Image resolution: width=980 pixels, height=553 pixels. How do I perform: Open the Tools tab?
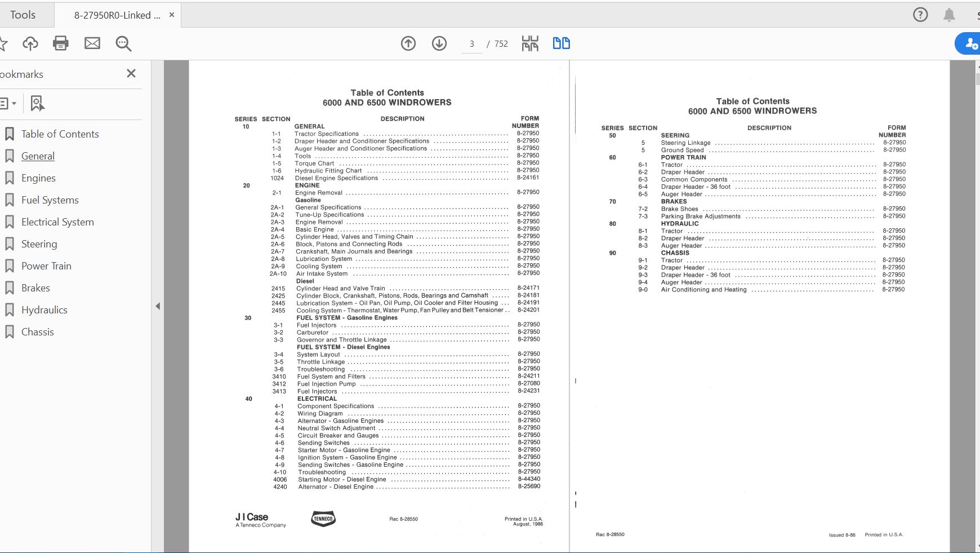[23, 15]
